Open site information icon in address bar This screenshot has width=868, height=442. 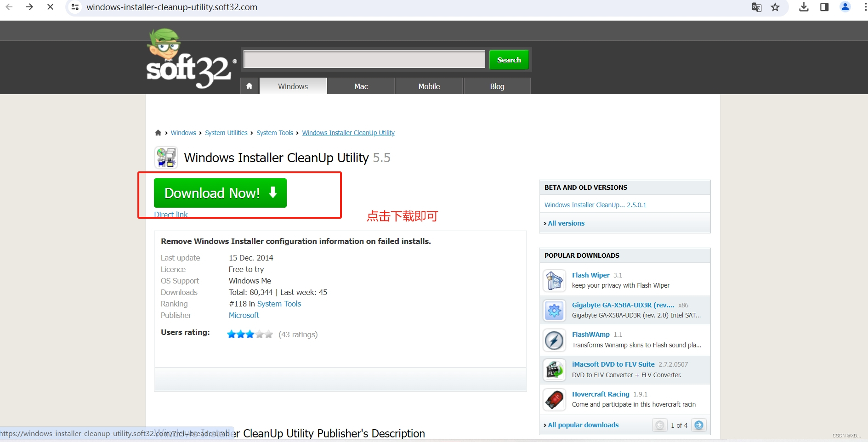[x=75, y=7]
